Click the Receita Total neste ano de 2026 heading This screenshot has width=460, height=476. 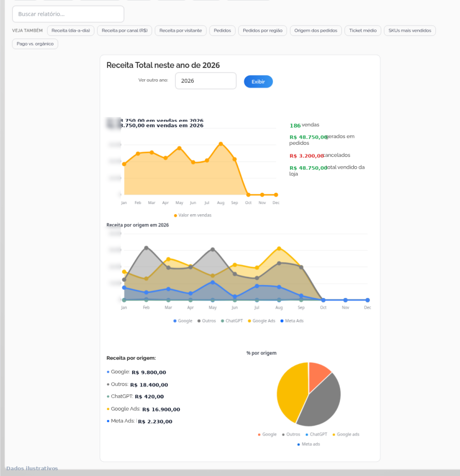click(x=163, y=65)
